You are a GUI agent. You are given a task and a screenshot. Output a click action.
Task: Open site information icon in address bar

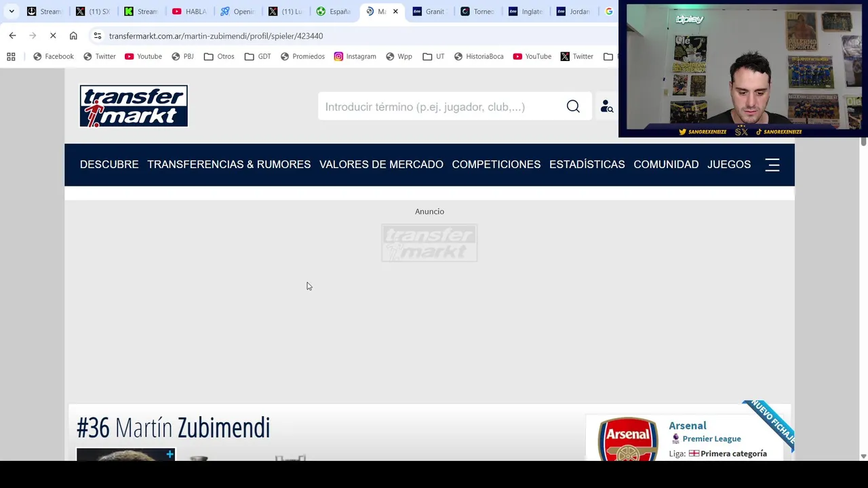[x=98, y=35]
